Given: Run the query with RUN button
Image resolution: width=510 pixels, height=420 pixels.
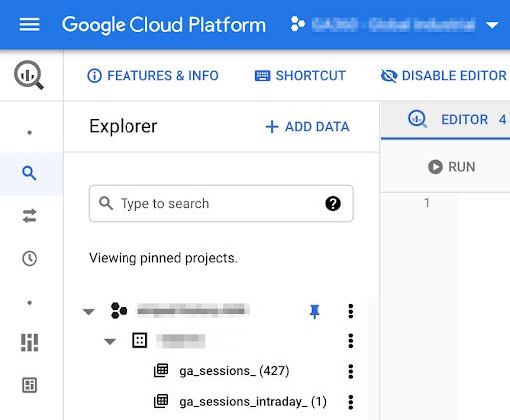Looking at the screenshot, I should coord(451,167).
